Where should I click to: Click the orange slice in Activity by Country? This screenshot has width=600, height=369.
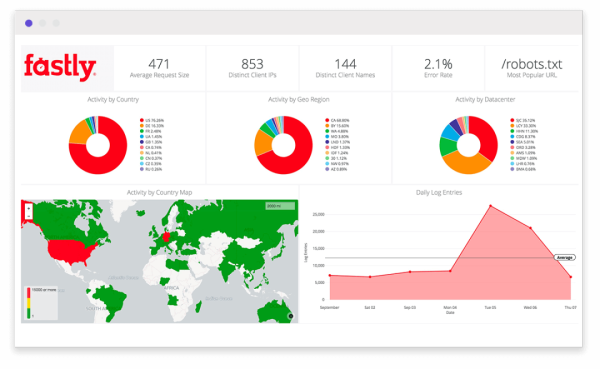coord(80,132)
